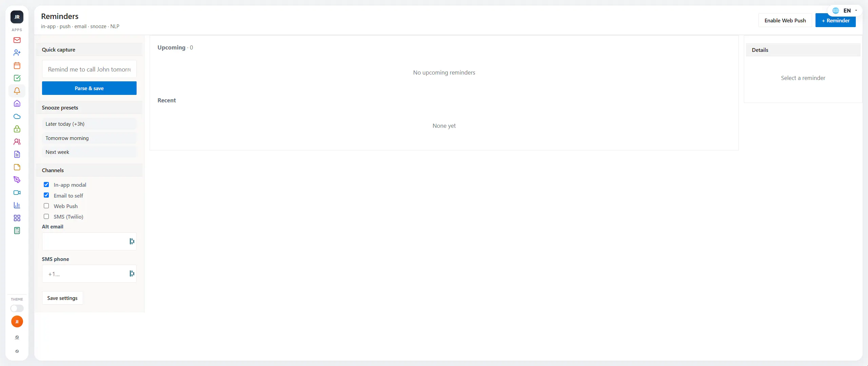Click the globe language icon

point(836,11)
